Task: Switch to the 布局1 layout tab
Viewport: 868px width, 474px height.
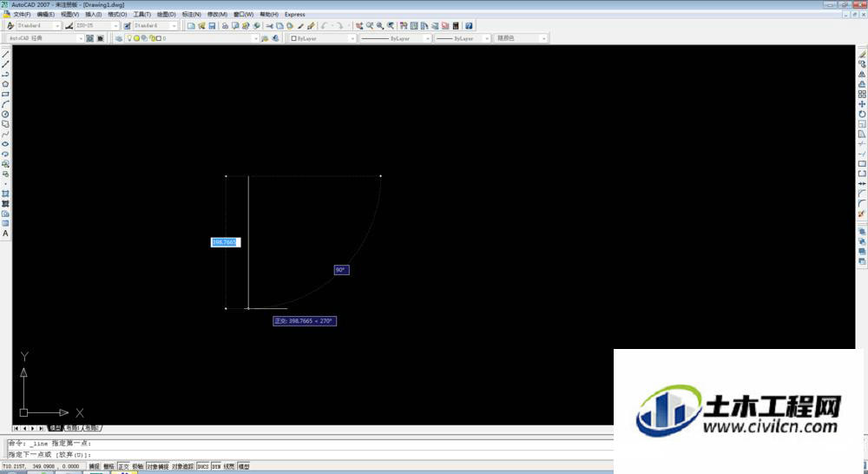Action: point(73,428)
